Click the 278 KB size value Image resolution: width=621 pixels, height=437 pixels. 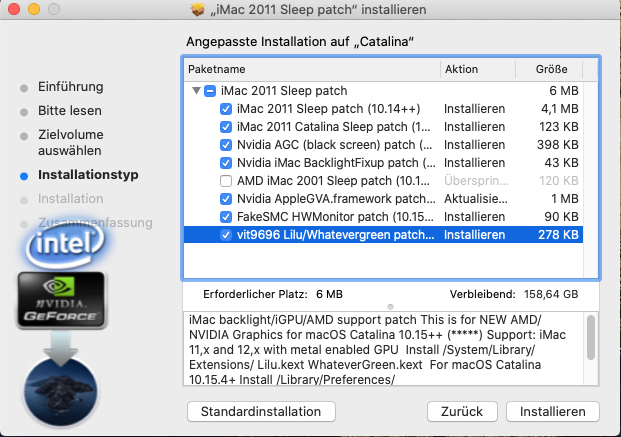[x=558, y=235]
